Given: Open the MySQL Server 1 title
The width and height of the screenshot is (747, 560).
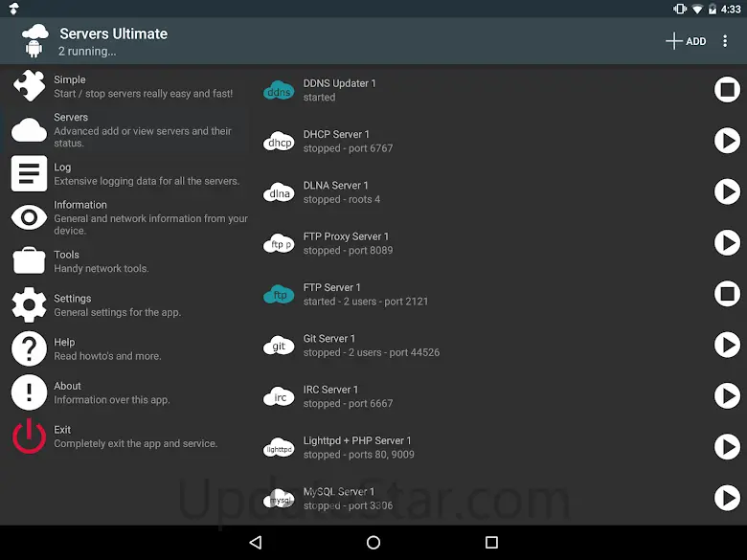Looking at the screenshot, I should 339,491.
